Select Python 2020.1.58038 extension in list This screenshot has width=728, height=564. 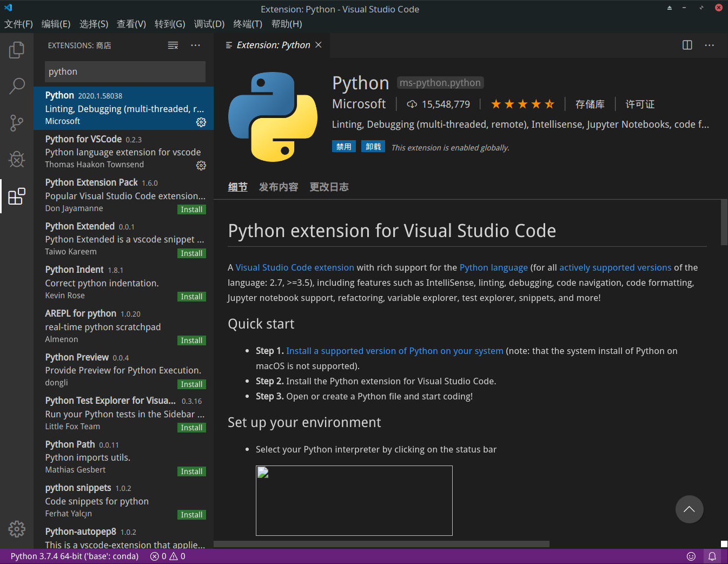(x=124, y=108)
